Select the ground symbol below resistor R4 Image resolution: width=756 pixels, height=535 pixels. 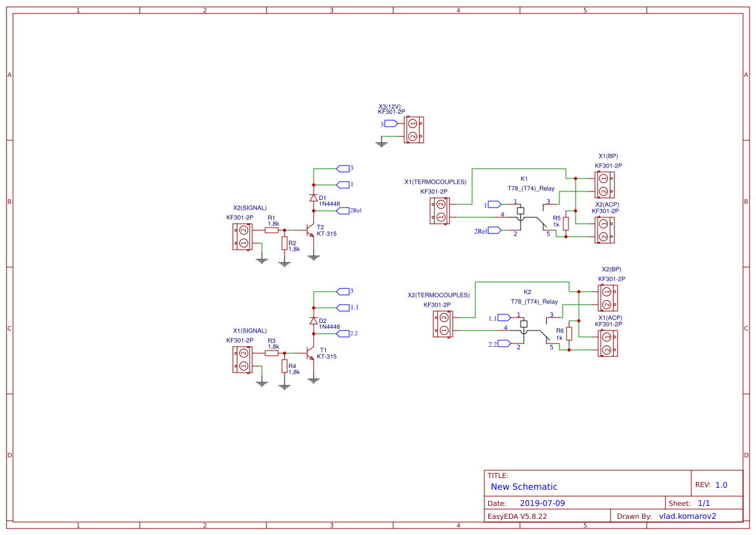[285, 387]
